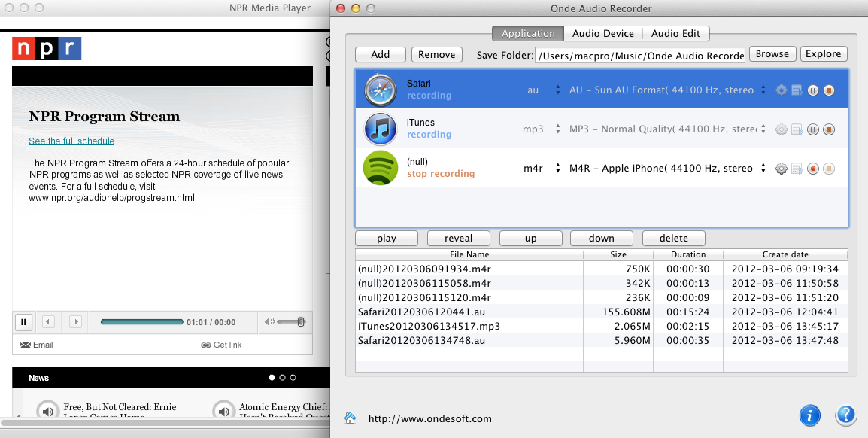Pause the Safari recording
This screenshot has width=868, height=438.
813,90
